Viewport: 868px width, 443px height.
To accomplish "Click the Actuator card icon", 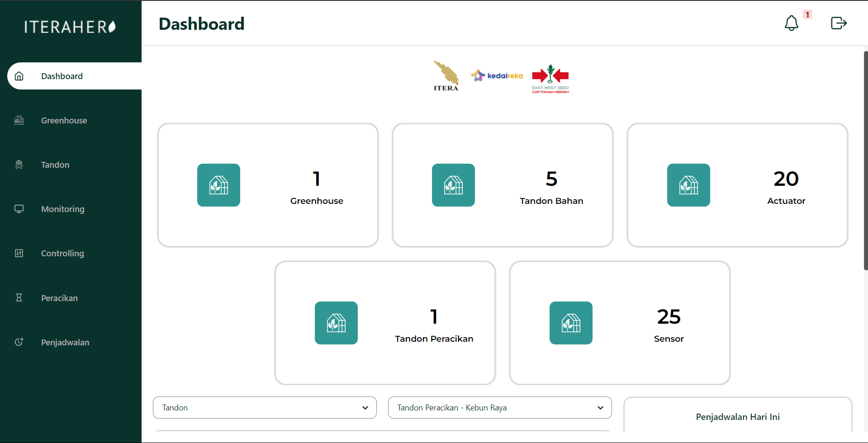I will tap(688, 185).
